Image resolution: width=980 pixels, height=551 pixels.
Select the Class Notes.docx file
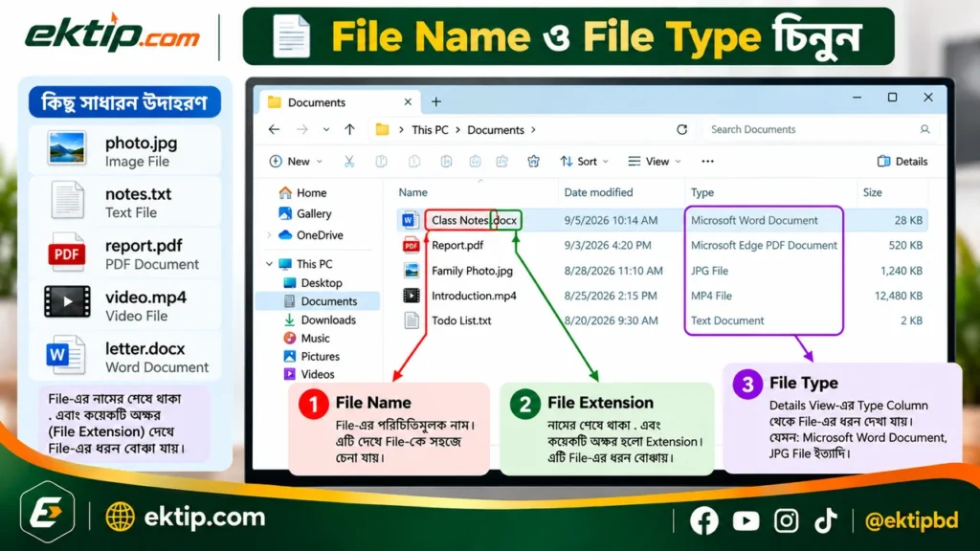coord(662,220)
